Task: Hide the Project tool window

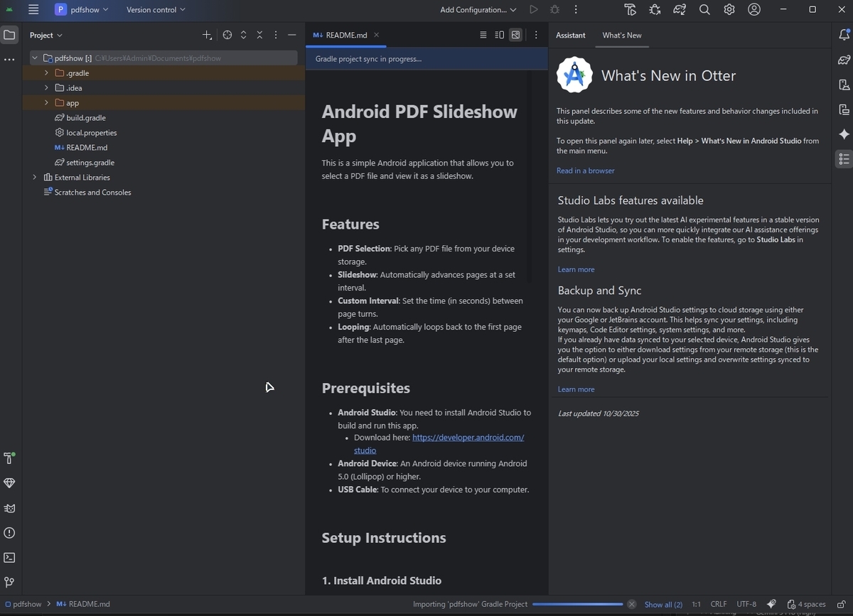Action: click(x=292, y=35)
